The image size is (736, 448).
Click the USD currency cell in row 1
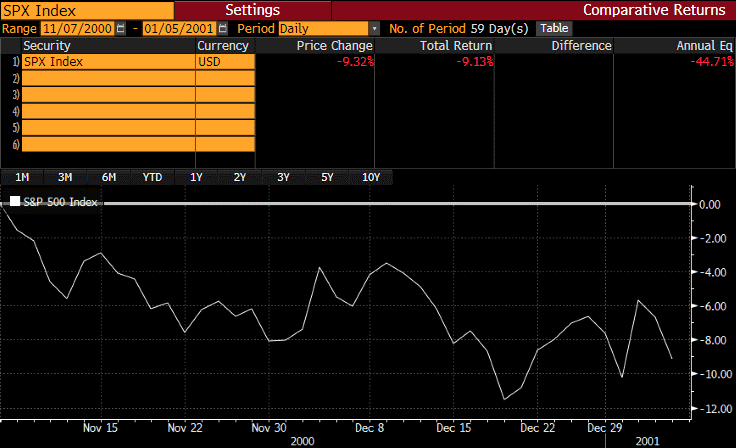click(x=225, y=62)
